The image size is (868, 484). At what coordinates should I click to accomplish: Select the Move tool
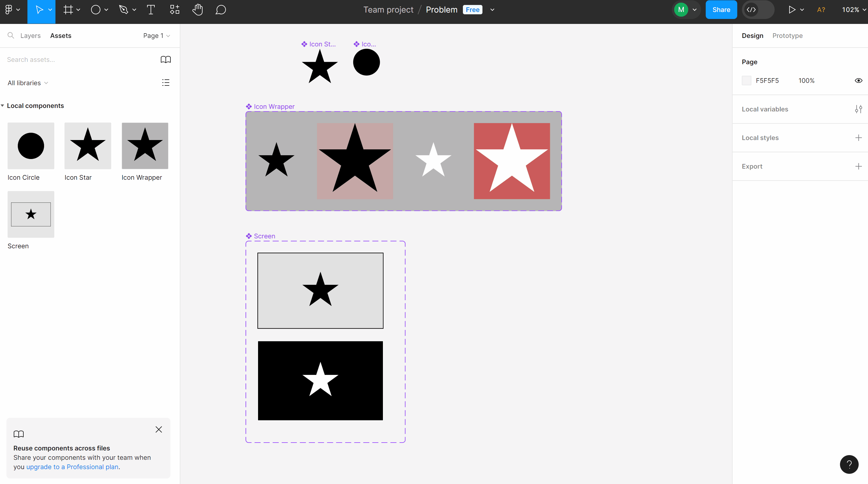click(x=39, y=10)
